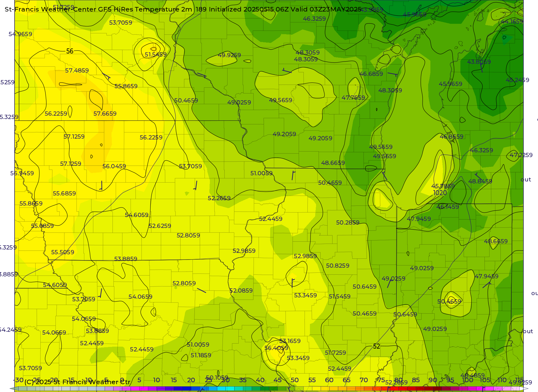The width and height of the screenshot is (538, 392).
Task: Click the 55.5059 temperature reading
Action: 63,252
